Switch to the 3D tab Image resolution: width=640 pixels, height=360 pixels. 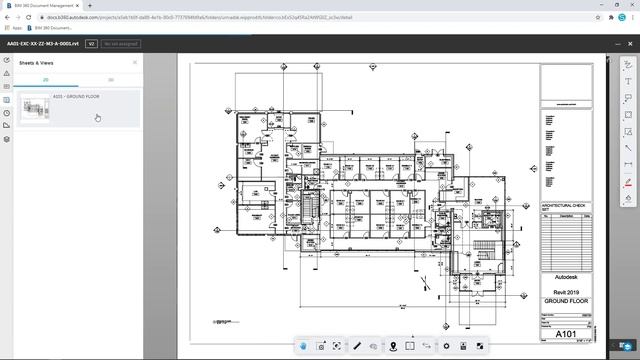[111, 80]
